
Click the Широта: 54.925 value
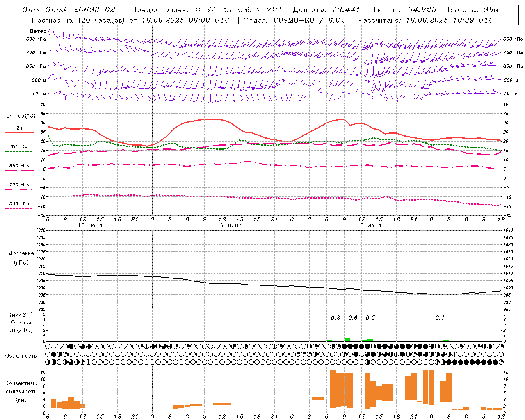(x=404, y=10)
